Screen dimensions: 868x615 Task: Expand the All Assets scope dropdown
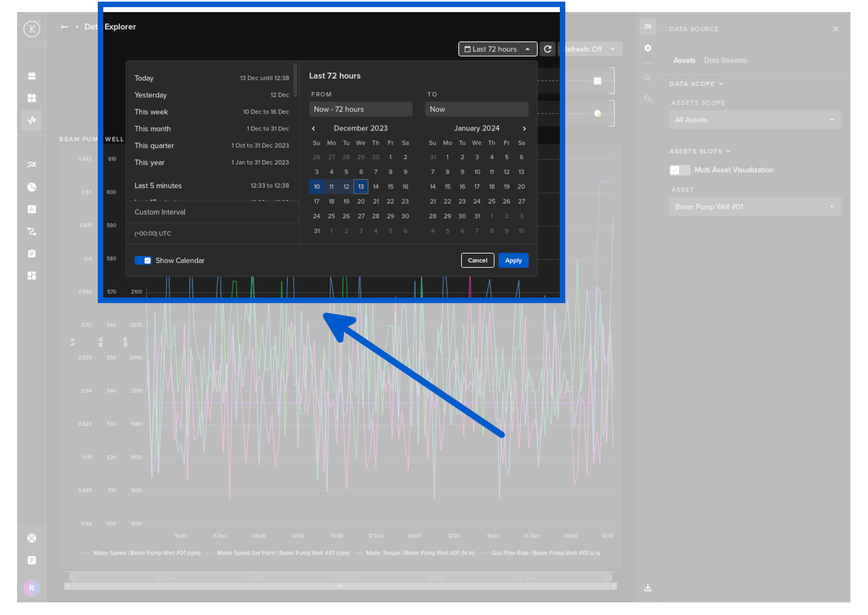(755, 120)
